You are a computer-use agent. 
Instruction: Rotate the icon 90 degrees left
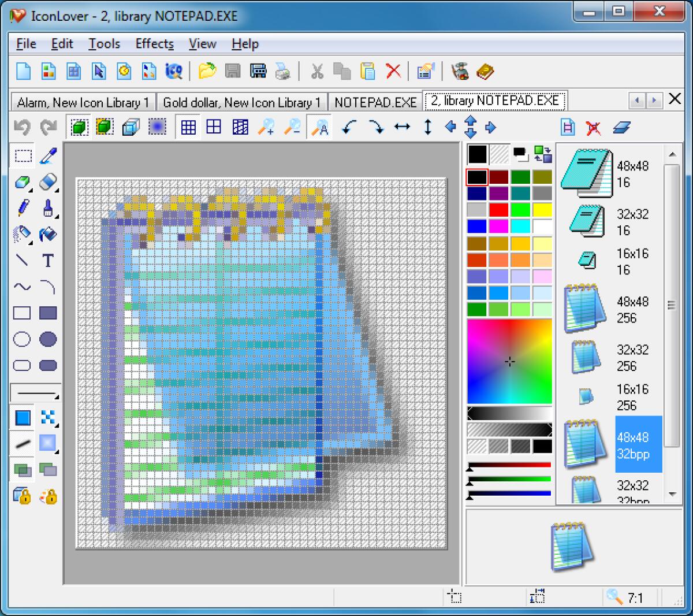(x=348, y=127)
